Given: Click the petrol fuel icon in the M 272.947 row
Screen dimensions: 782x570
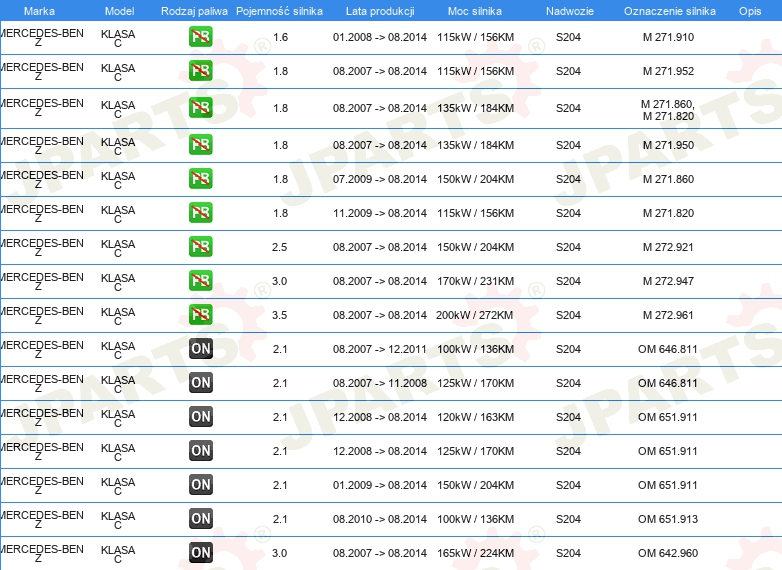Looking at the screenshot, I should [200, 280].
